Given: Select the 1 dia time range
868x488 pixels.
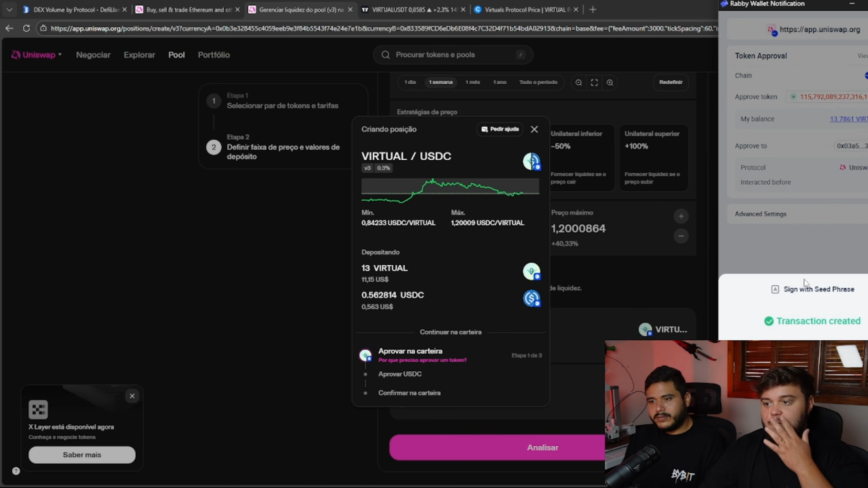Looking at the screenshot, I should click(410, 82).
